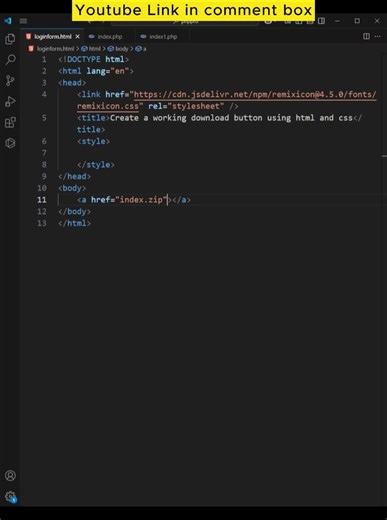Click line number 5 in the gutter

coord(44,118)
